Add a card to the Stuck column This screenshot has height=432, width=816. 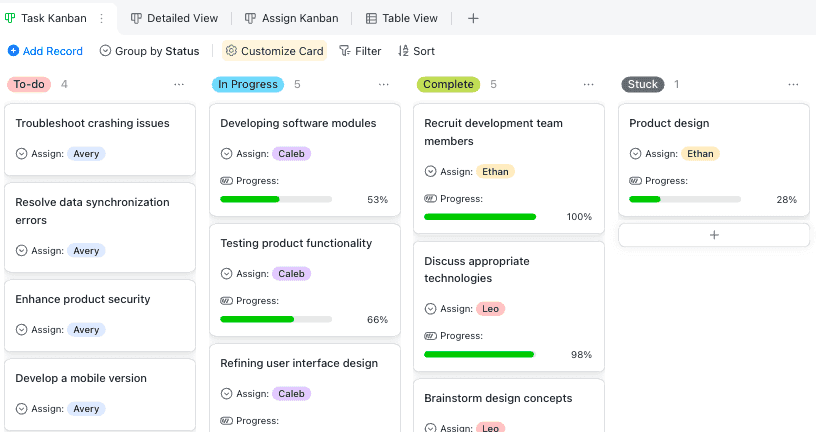pyautogui.click(x=714, y=235)
